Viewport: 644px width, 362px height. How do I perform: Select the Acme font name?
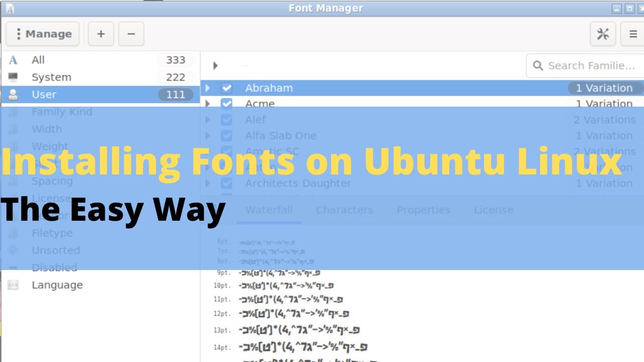[260, 104]
